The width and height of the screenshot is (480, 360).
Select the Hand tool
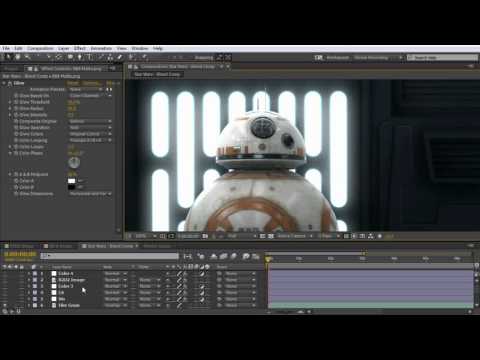18,57
